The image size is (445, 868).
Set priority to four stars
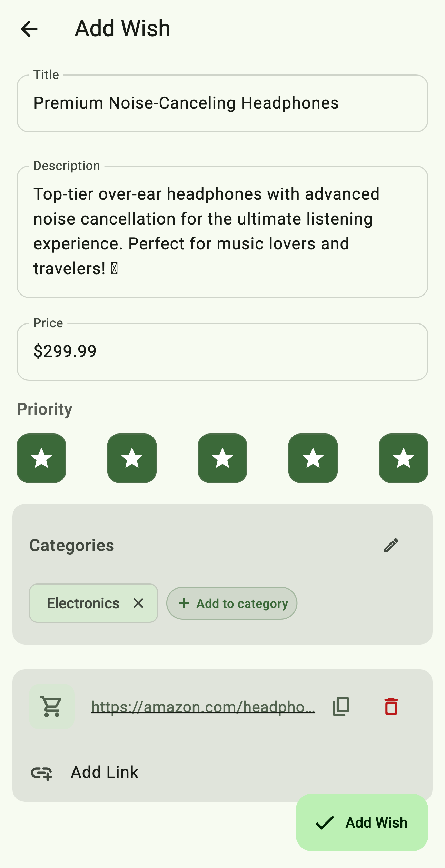[x=313, y=458]
